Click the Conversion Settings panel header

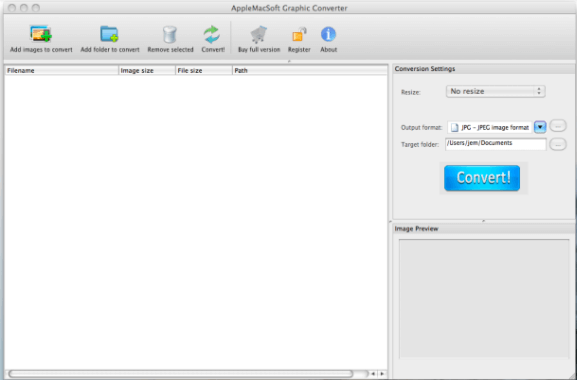tap(484, 69)
